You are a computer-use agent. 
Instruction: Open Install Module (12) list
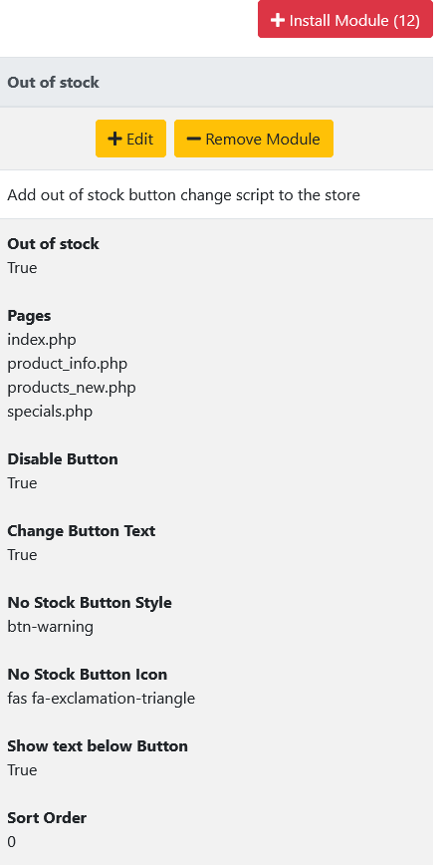pyautogui.click(x=345, y=19)
